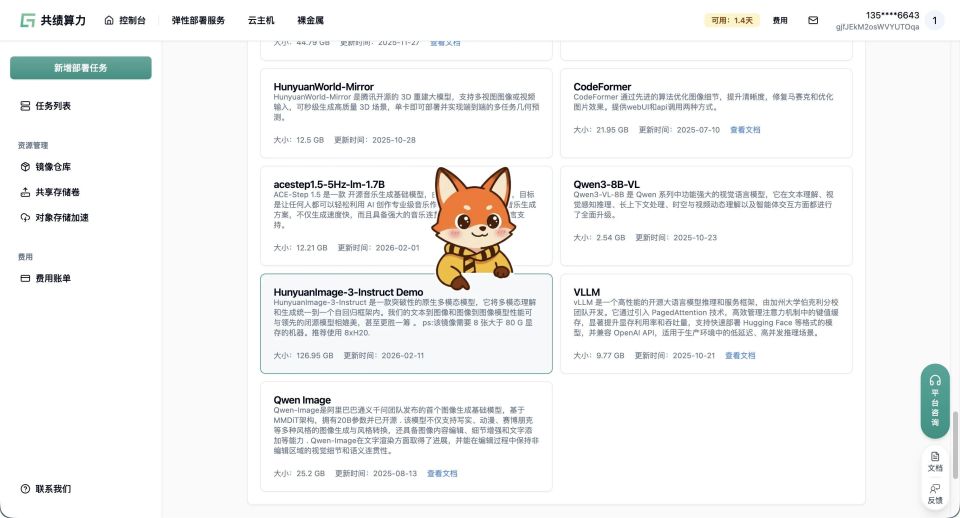Click update date 2025-10-28 in HunyuanWorld-Mirror
Viewport: 960px width, 518px height.
(x=394, y=140)
